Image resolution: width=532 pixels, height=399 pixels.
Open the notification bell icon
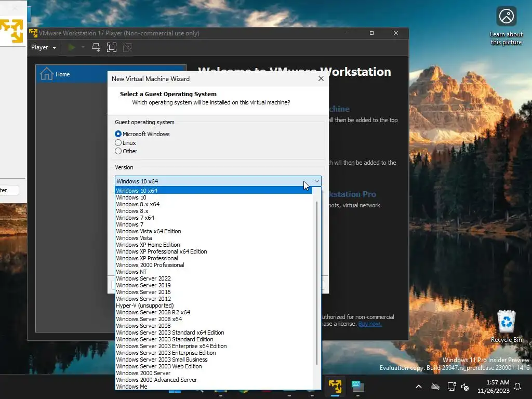pos(517,387)
